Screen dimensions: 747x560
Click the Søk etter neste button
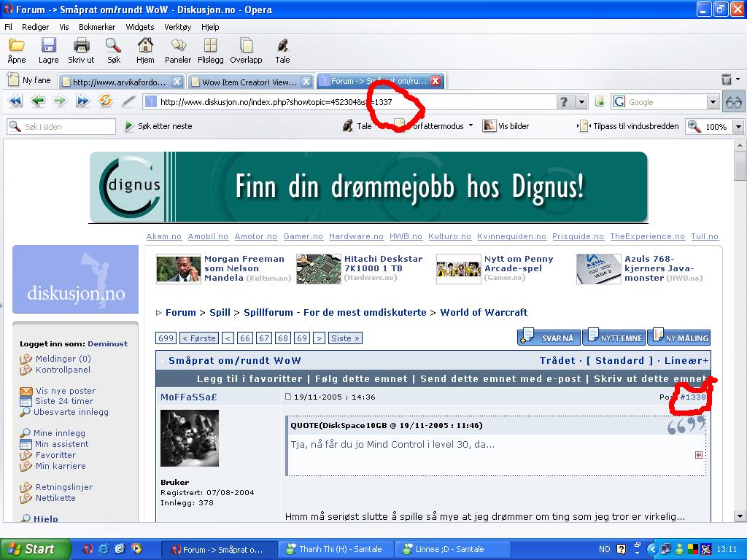pyautogui.click(x=158, y=126)
